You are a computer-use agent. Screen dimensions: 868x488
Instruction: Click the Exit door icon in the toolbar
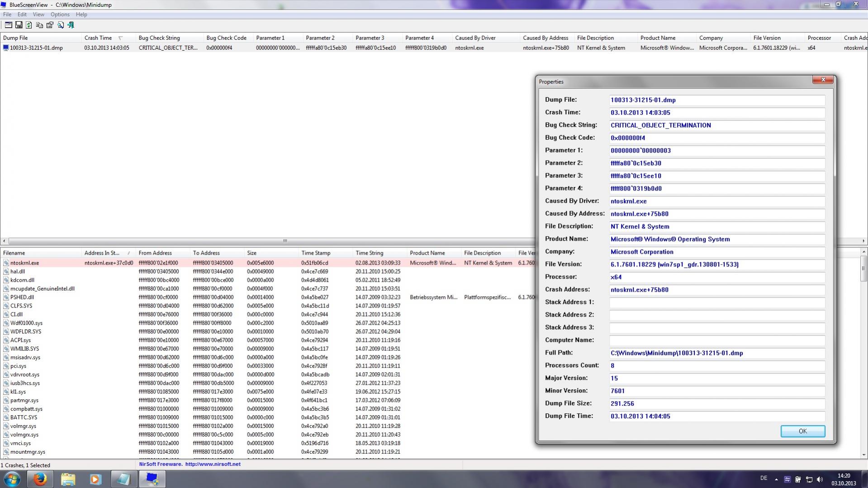click(x=71, y=25)
